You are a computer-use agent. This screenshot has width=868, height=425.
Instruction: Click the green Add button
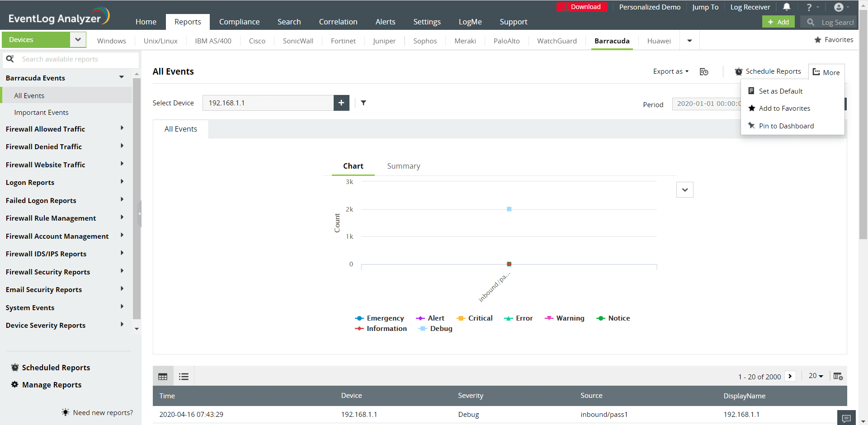(x=778, y=22)
